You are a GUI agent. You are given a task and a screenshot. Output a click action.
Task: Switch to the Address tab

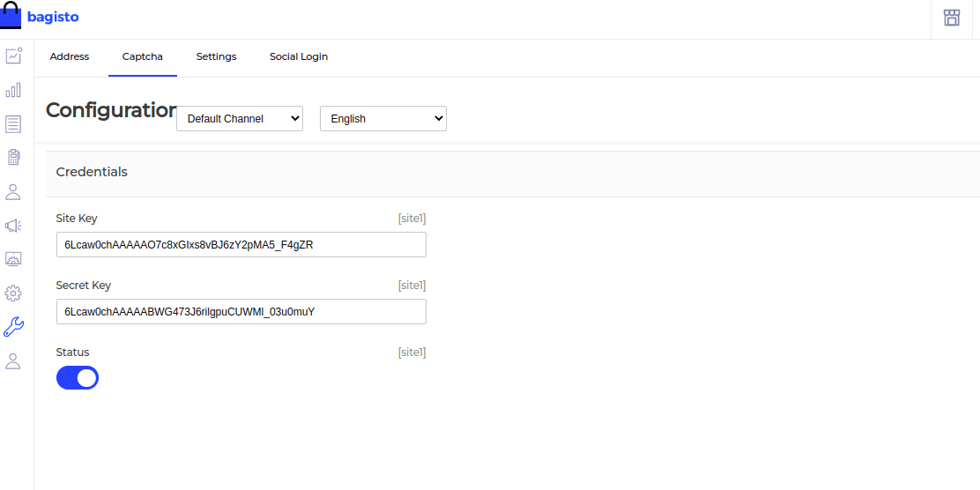click(70, 56)
